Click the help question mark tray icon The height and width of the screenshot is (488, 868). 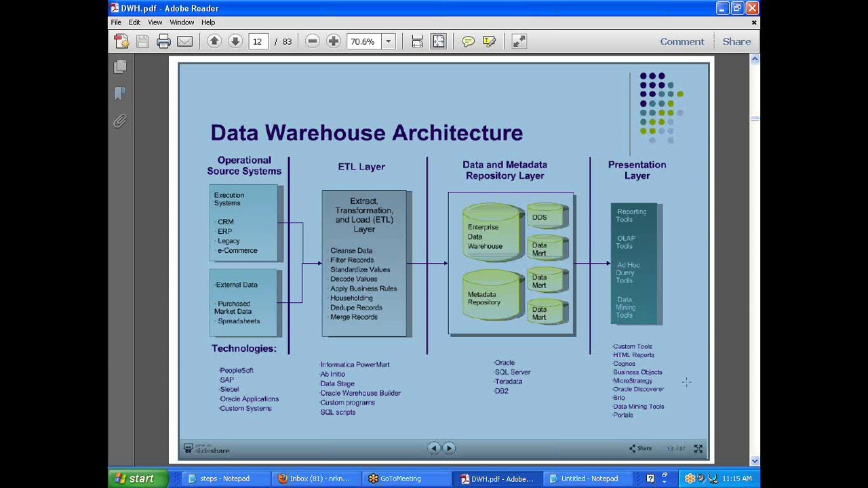coord(650,479)
